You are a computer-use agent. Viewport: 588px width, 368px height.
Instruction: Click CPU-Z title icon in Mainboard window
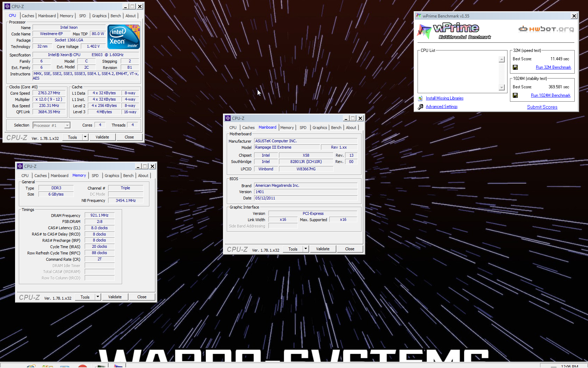[x=228, y=118]
